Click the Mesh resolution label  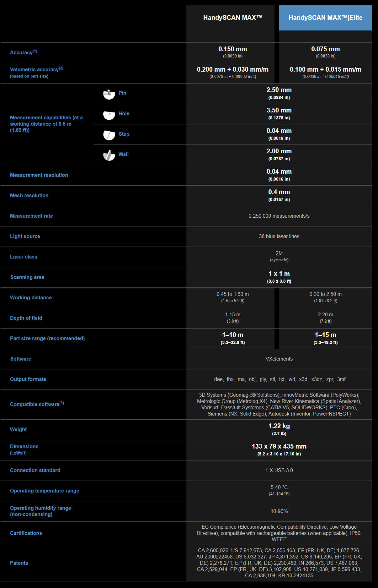click(x=29, y=196)
